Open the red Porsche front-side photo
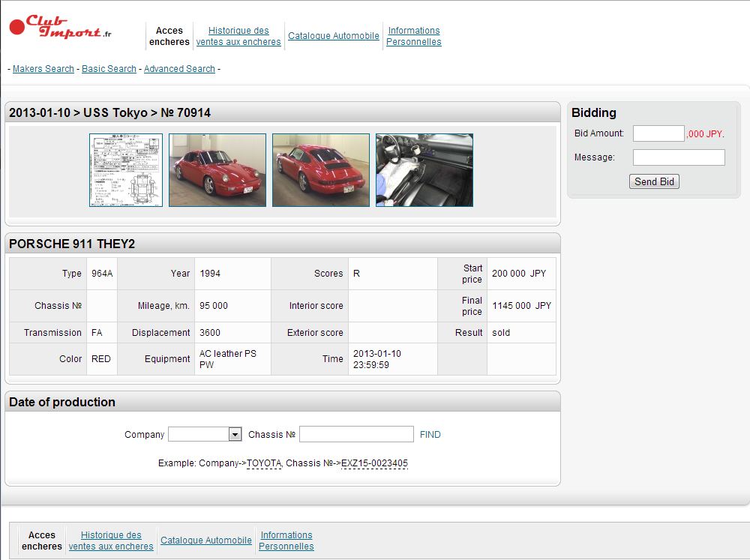This screenshot has width=750, height=560. [x=217, y=170]
